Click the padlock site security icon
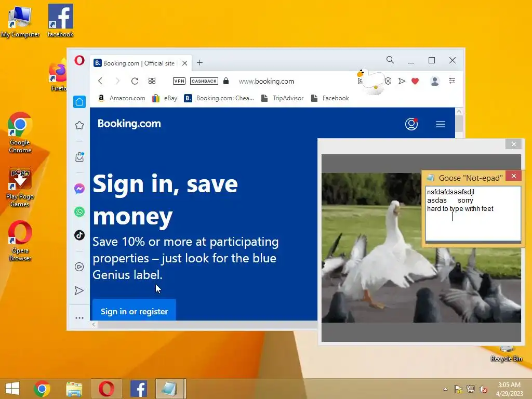This screenshot has width=532, height=399. coord(226,81)
